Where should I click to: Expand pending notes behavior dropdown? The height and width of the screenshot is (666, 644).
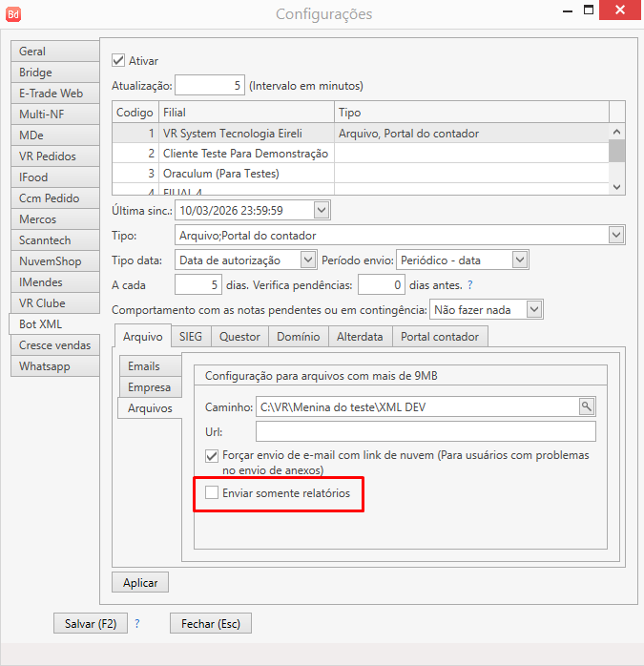(534, 309)
